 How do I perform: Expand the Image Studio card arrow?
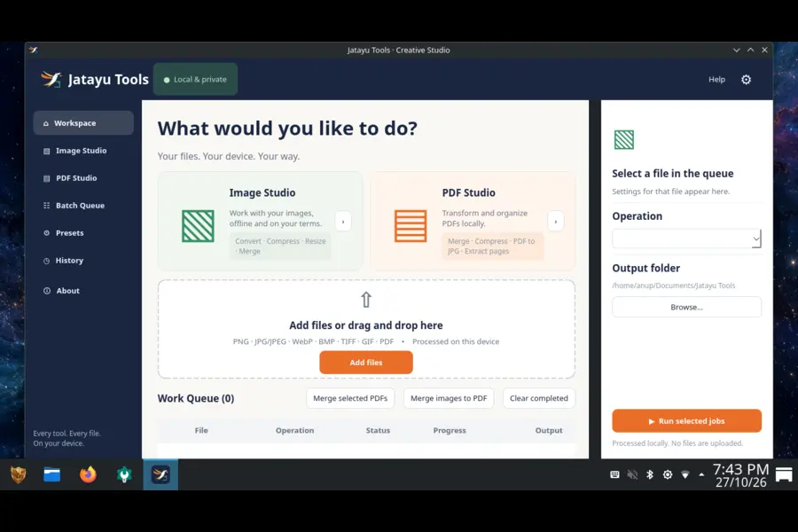(x=343, y=222)
